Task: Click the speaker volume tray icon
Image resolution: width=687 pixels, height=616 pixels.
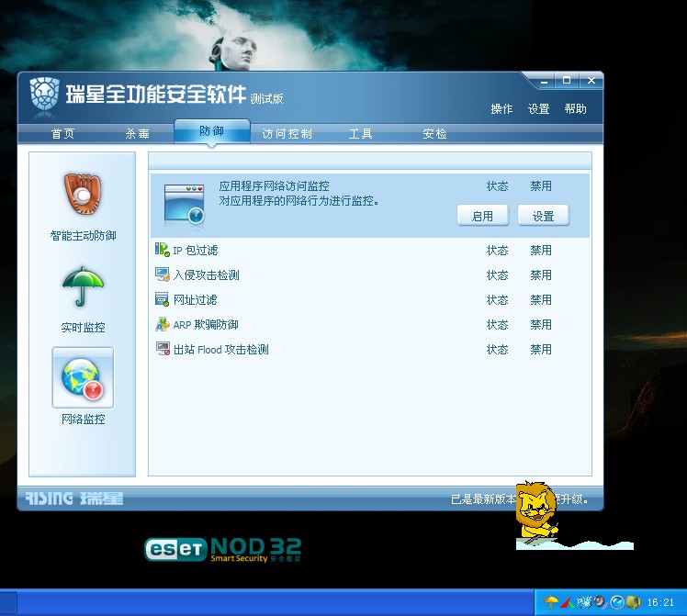Action: pos(601,602)
